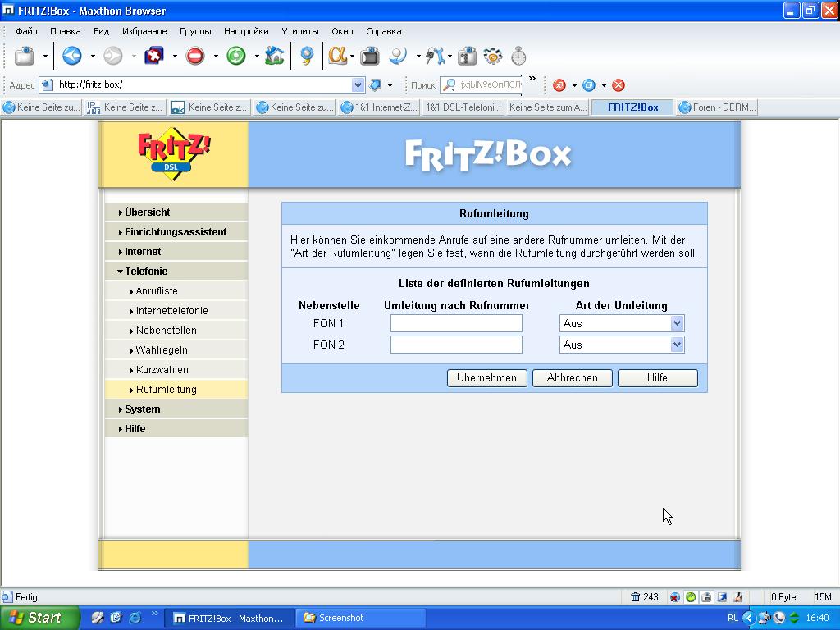Image resolution: width=840 pixels, height=630 pixels.
Task: Click the status bar globe with red X
Action: 675,597
